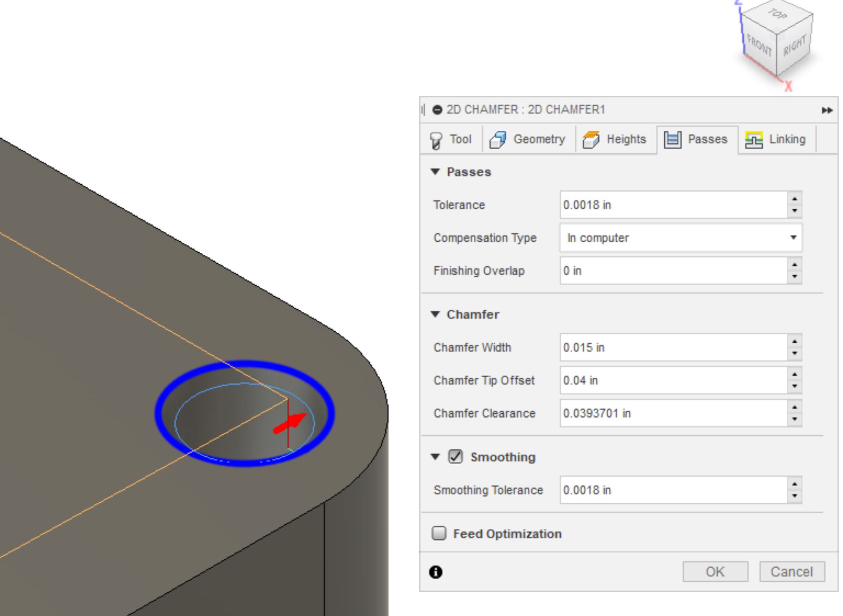
Task: Collapse the Chamfer section
Action: pos(435,314)
